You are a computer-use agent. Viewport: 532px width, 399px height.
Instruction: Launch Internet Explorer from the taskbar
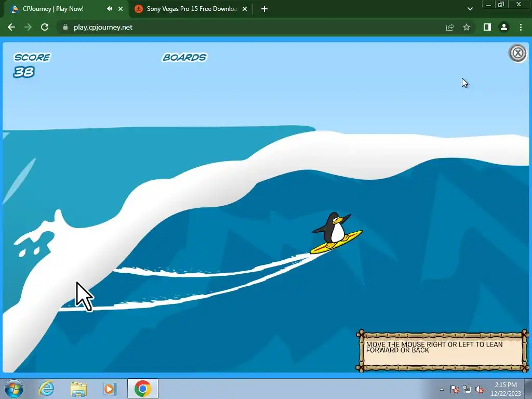[x=46, y=389]
